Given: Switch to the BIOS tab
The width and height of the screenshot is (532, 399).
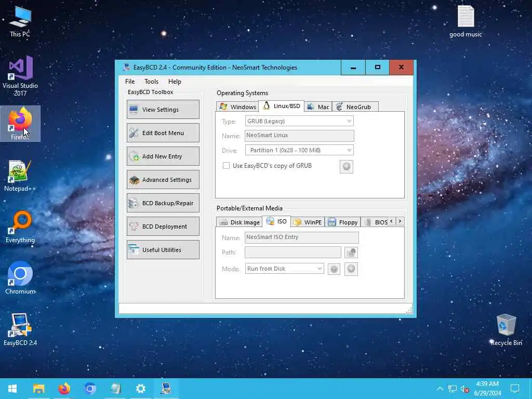Looking at the screenshot, I should [376, 222].
